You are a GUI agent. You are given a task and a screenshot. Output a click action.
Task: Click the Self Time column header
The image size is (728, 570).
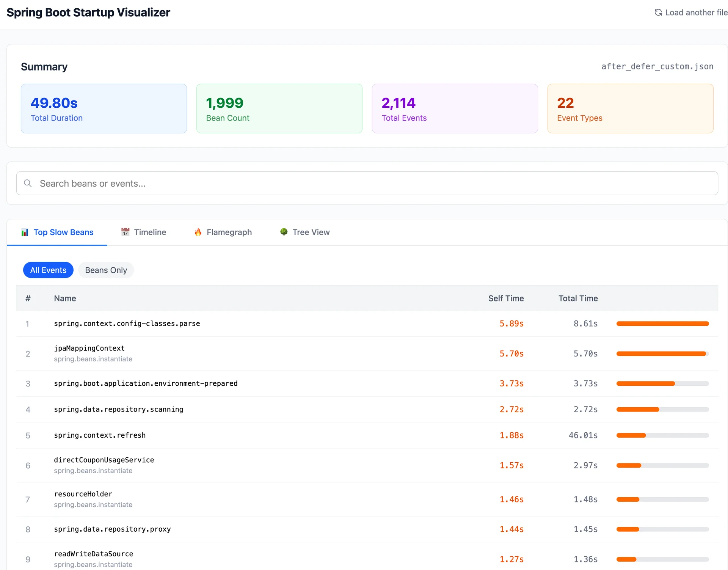(506, 298)
